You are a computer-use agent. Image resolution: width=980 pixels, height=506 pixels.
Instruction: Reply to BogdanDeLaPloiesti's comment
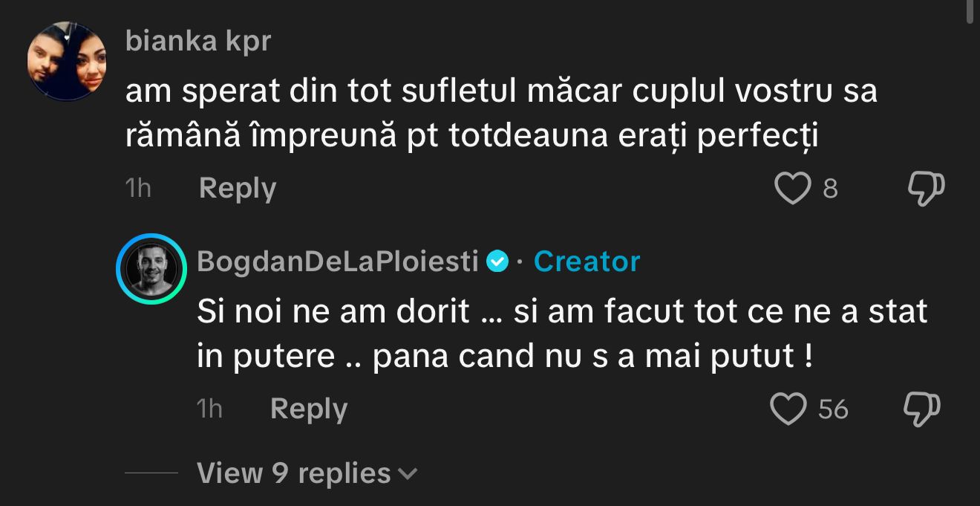point(308,409)
